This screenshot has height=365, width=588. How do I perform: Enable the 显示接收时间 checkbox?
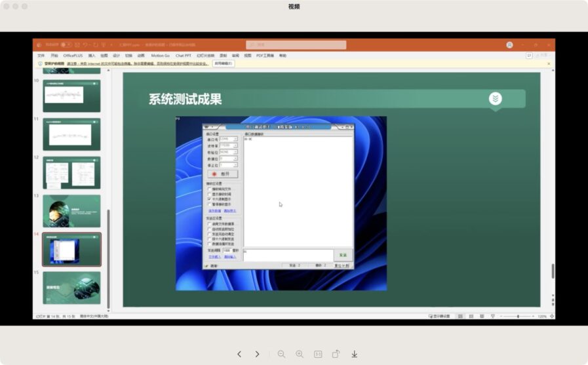coord(209,194)
